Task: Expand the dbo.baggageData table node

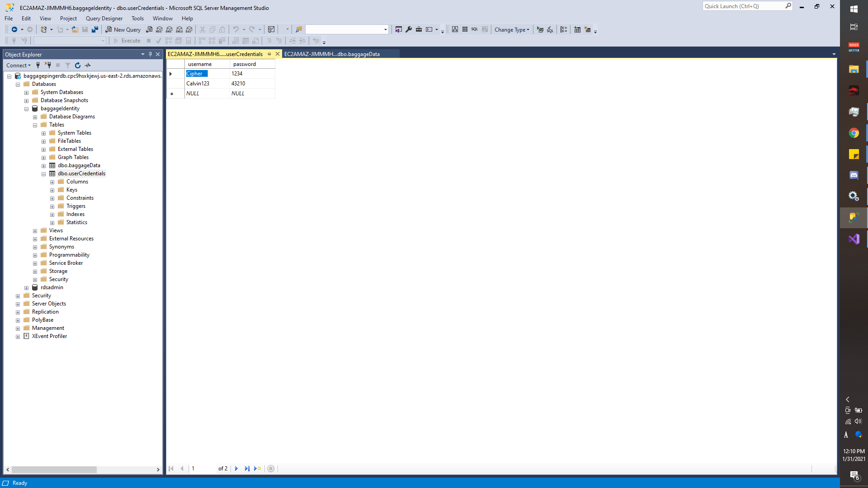Action: 44,166
